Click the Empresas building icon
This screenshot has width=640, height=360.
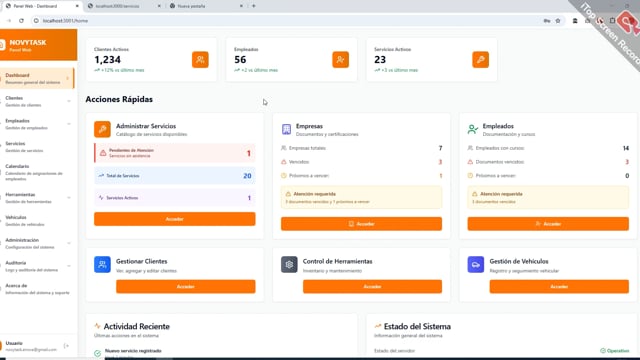[x=287, y=129]
